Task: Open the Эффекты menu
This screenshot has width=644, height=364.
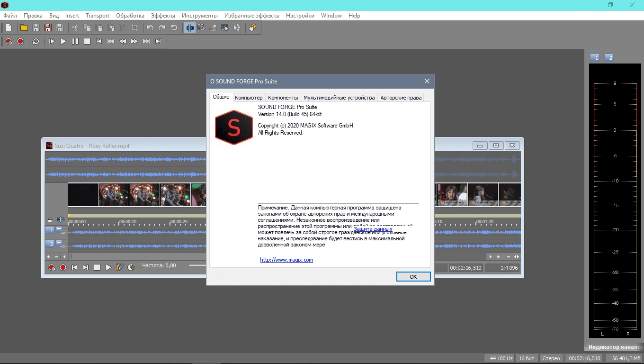Action: coord(163,16)
